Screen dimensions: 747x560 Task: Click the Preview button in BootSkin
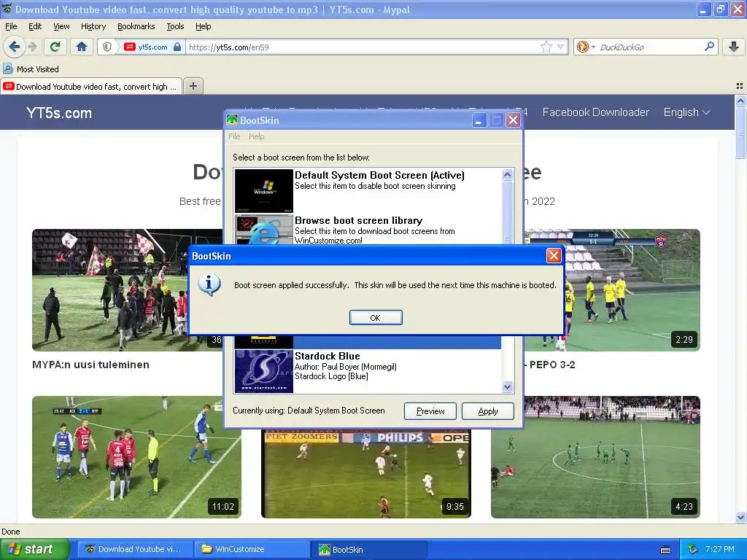pyautogui.click(x=430, y=411)
